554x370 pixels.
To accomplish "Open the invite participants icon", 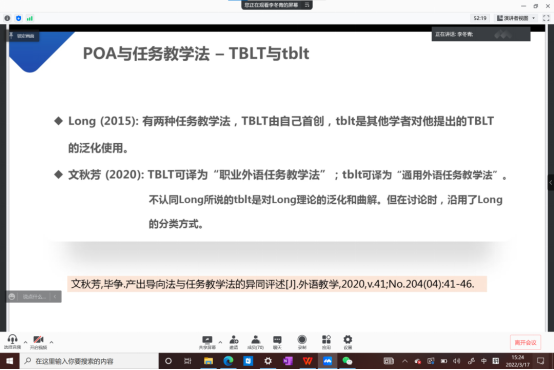I will [234, 342].
